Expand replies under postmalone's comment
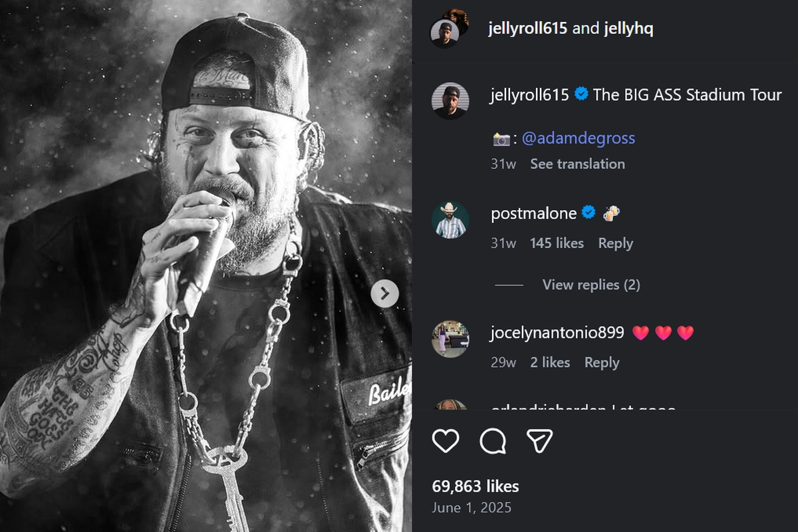Viewport: 798px width, 532px height. tap(591, 285)
